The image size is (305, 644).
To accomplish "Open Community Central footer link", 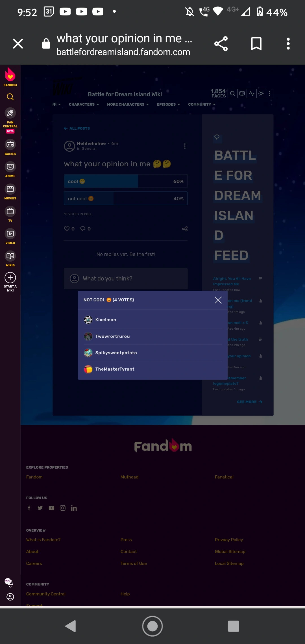I will [x=46, y=594].
